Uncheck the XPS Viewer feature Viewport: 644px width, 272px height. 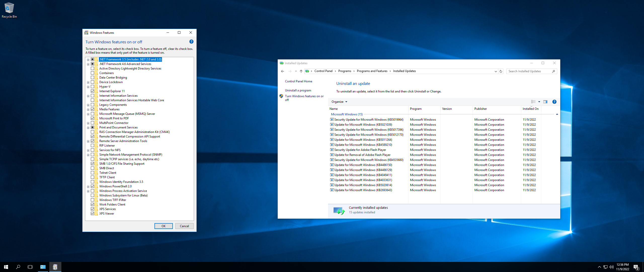(x=93, y=214)
